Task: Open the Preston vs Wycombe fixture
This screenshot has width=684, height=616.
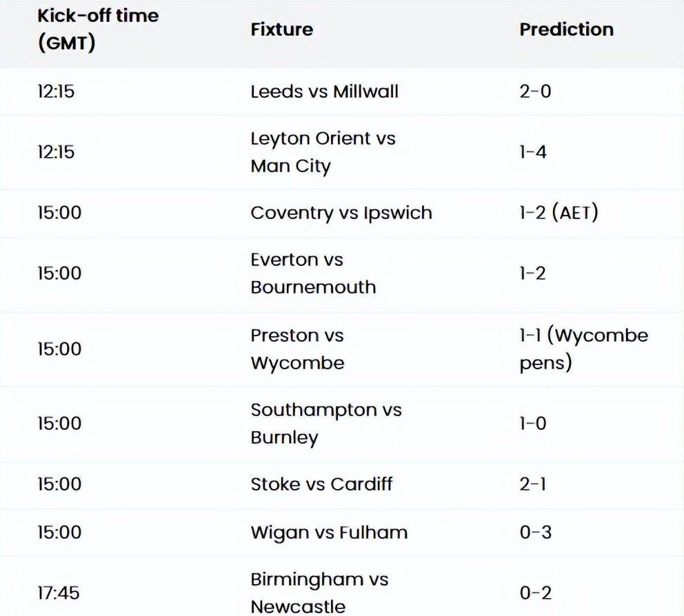Action: click(297, 349)
